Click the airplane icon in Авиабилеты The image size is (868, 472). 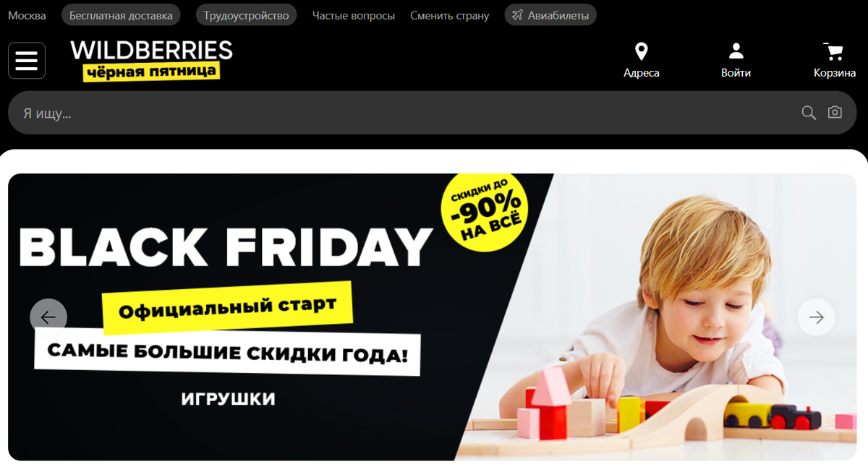click(x=517, y=15)
